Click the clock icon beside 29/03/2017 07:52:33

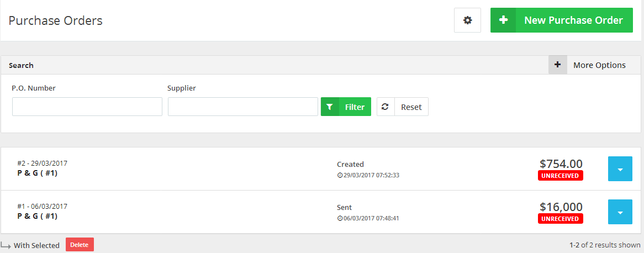pos(339,175)
